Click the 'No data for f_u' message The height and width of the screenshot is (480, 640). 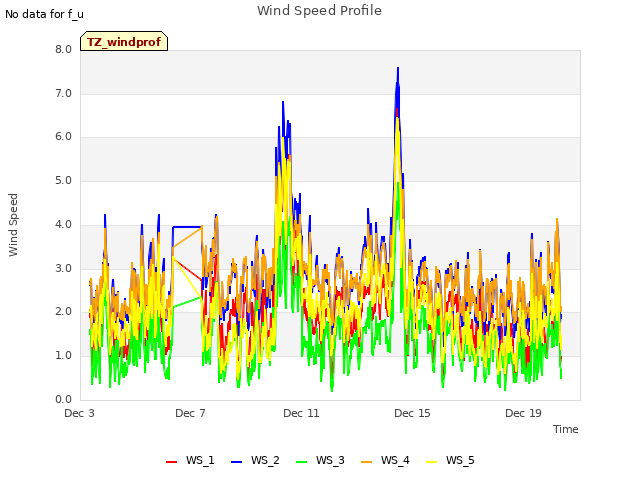44,14
